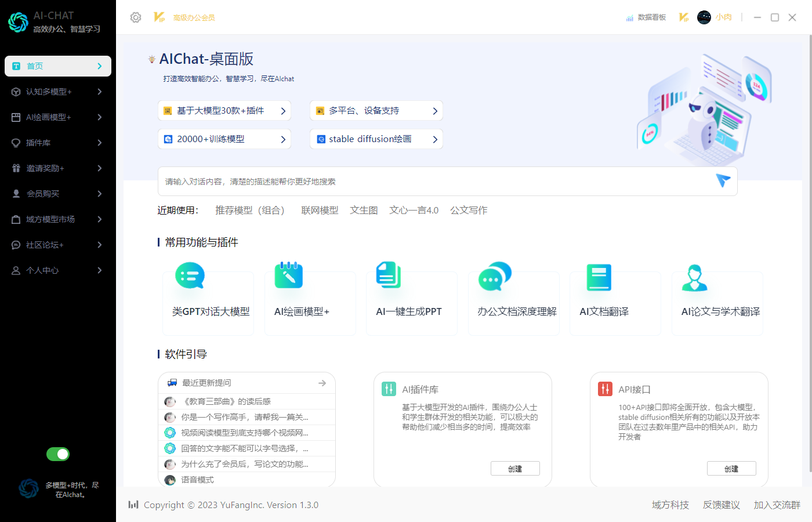Click the send message paper plane icon
Image resolution: width=812 pixels, height=522 pixels.
coord(722,181)
